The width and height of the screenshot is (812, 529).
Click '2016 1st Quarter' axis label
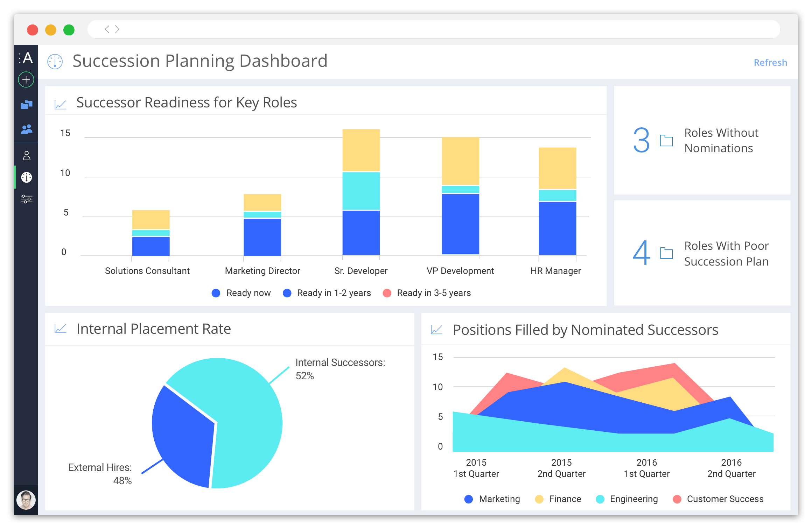coord(647,468)
